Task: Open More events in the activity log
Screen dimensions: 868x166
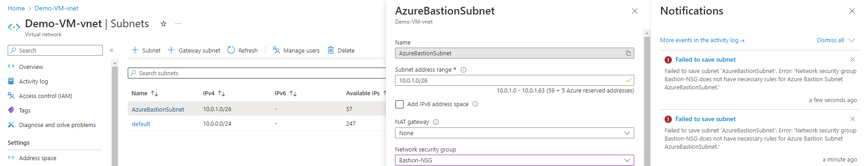Action: coord(702,40)
